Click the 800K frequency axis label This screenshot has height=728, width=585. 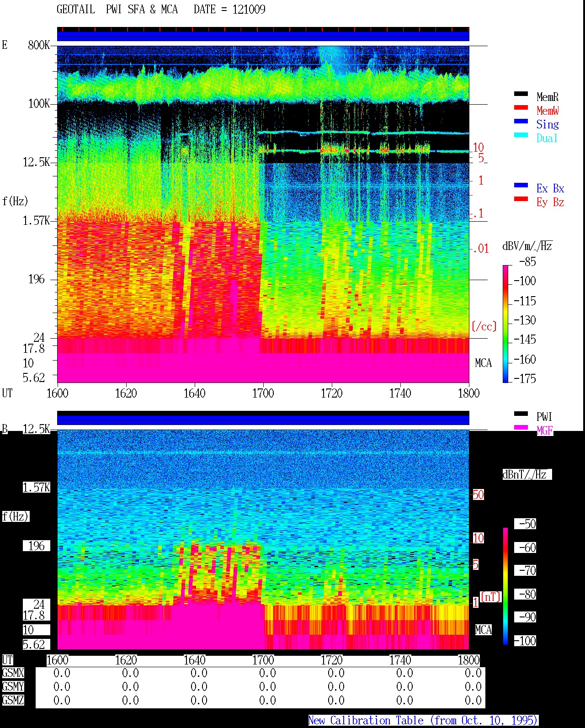click(x=39, y=45)
